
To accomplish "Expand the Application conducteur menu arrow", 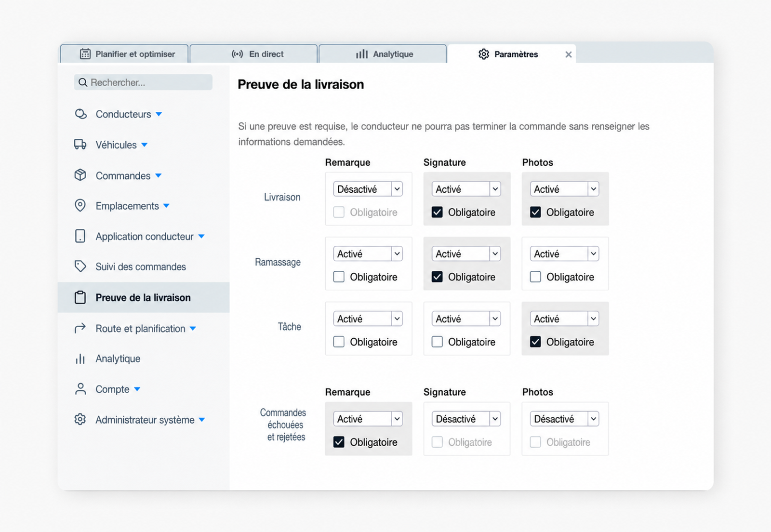I will pos(201,236).
